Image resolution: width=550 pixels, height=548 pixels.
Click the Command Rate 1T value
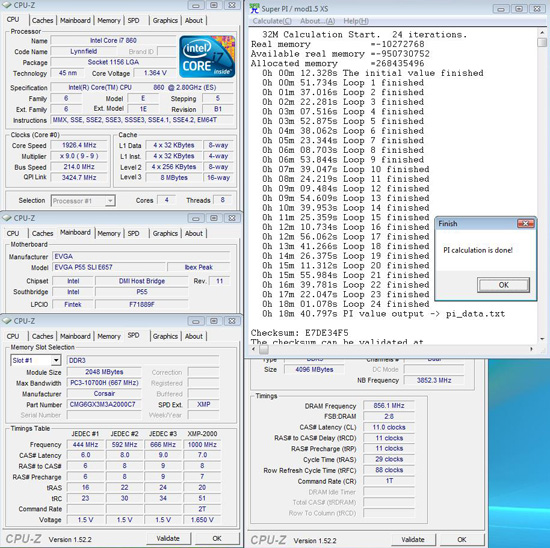click(389, 481)
